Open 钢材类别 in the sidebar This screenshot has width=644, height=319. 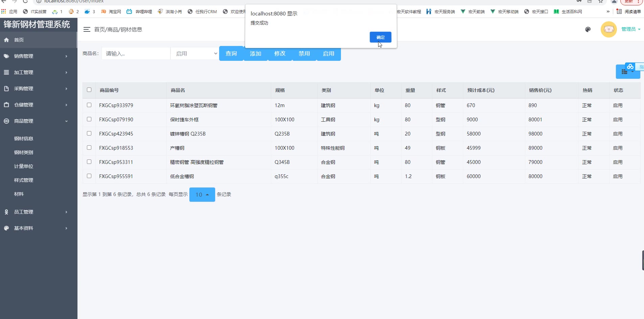tap(24, 152)
